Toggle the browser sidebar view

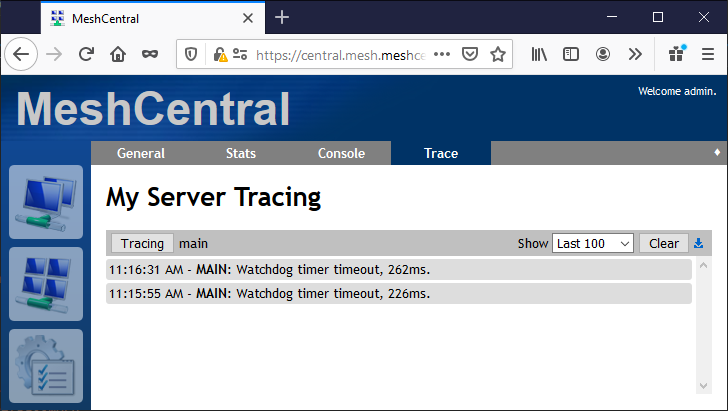[571, 54]
